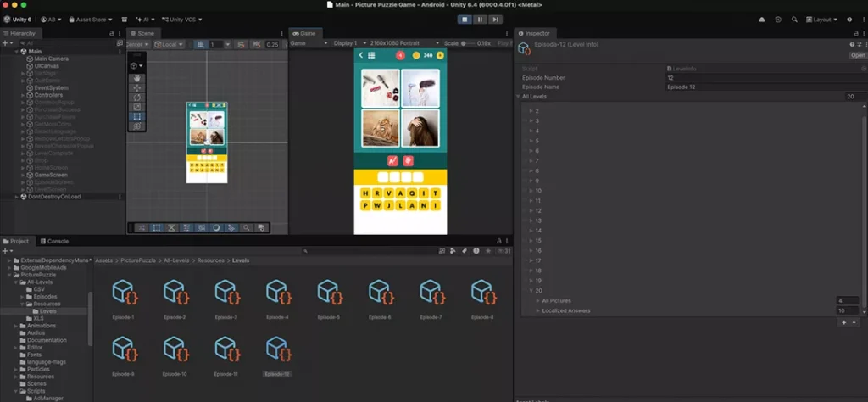Expand All Pictures under level 20
868x402 pixels.
click(x=537, y=301)
